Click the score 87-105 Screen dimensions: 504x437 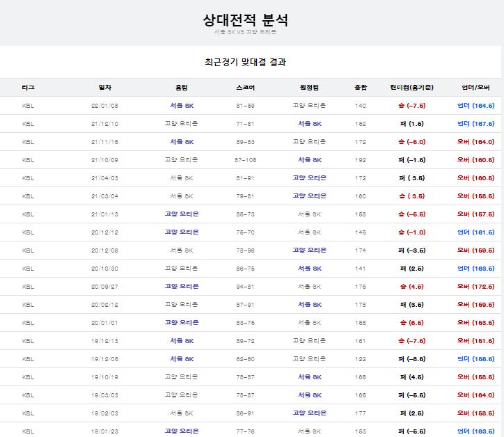coord(245,160)
